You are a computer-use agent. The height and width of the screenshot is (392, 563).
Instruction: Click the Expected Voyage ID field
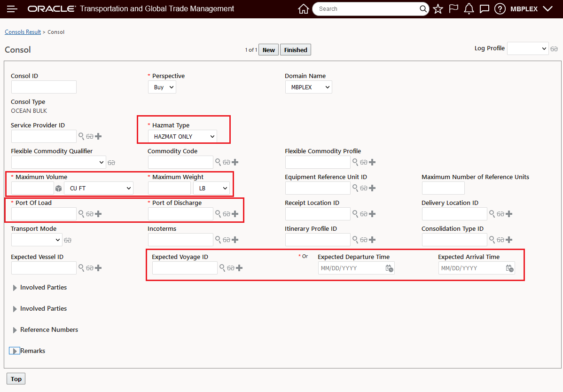click(185, 268)
